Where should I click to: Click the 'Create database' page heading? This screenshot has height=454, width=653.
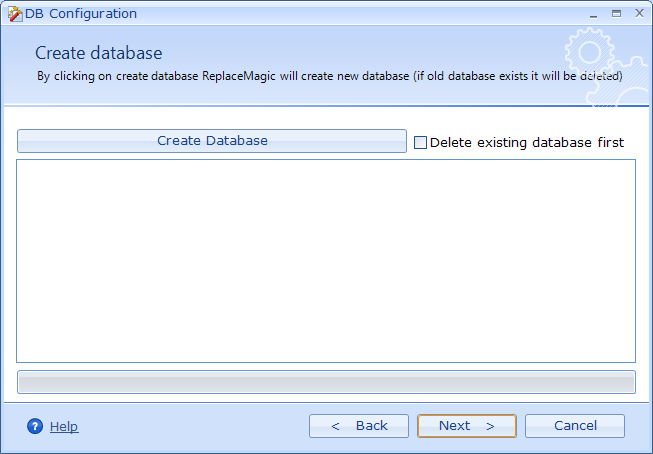[x=98, y=53]
